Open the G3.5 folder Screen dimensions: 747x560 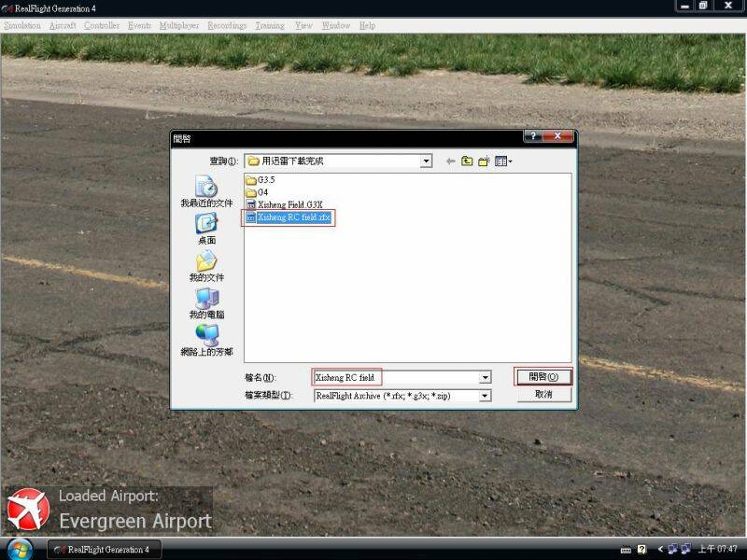pos(261,180)
